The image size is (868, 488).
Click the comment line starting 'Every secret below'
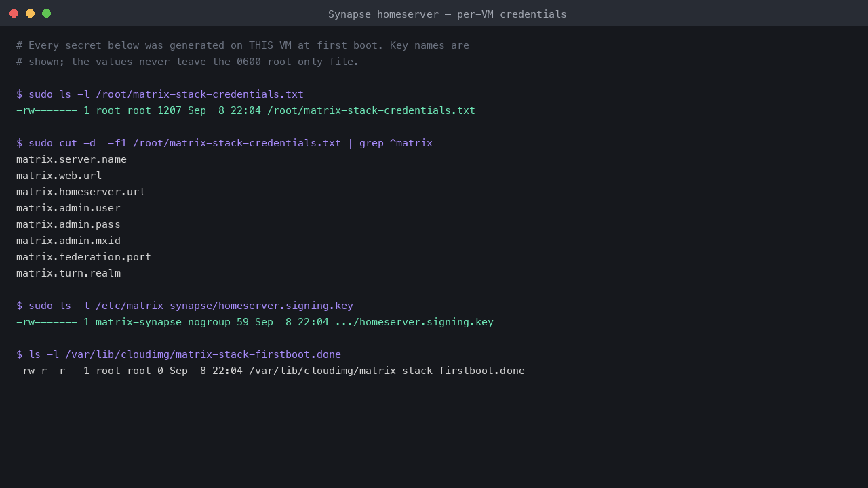coord(243,45)
